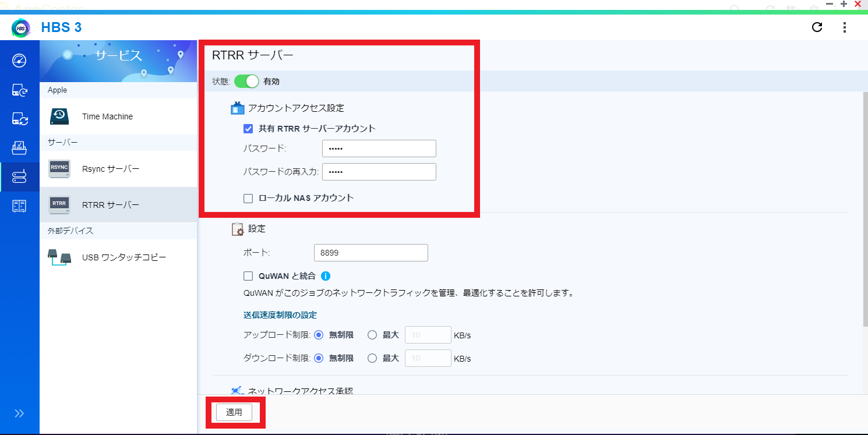Open Rsync サーバー service
868x435 pixels.
118,169
